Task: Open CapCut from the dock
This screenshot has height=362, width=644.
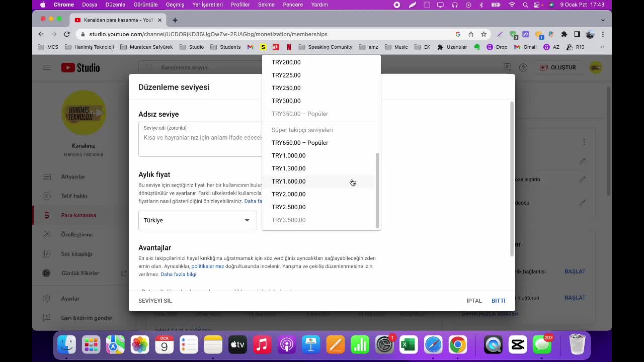Action: [x=517, y=345]
